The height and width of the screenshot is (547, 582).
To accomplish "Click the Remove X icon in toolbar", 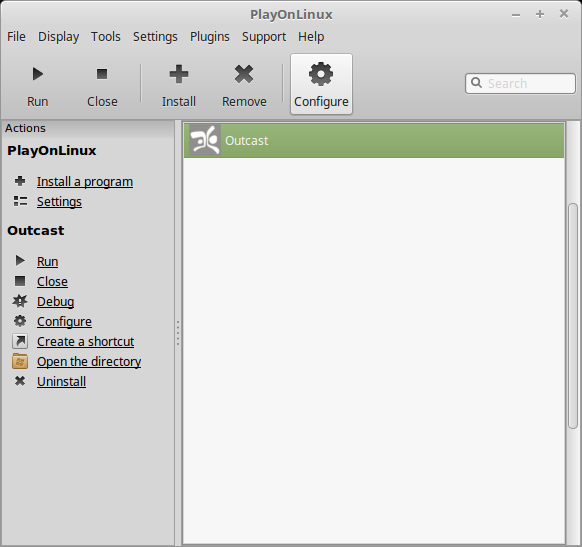I will point(244,74).
